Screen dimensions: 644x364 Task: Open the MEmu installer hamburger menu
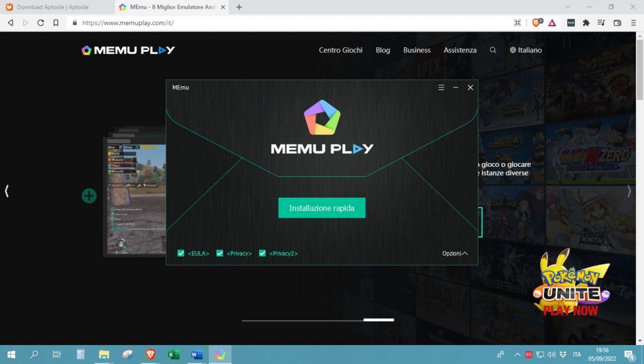[x=441, y=88]
